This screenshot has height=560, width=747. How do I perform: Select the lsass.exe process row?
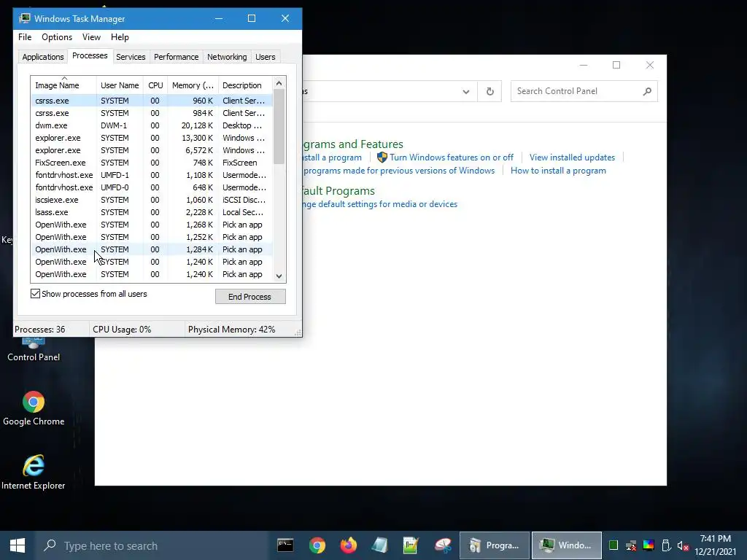pos(152,212)
